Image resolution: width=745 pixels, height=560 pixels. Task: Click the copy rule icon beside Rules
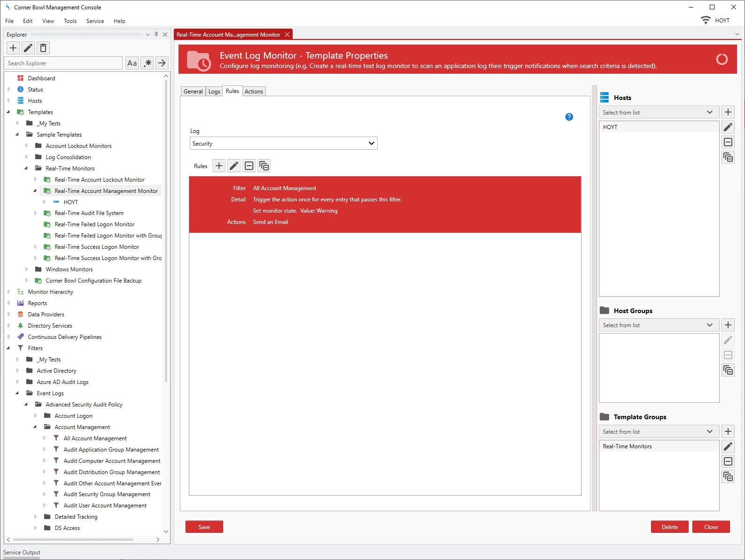tap(264, 166)
